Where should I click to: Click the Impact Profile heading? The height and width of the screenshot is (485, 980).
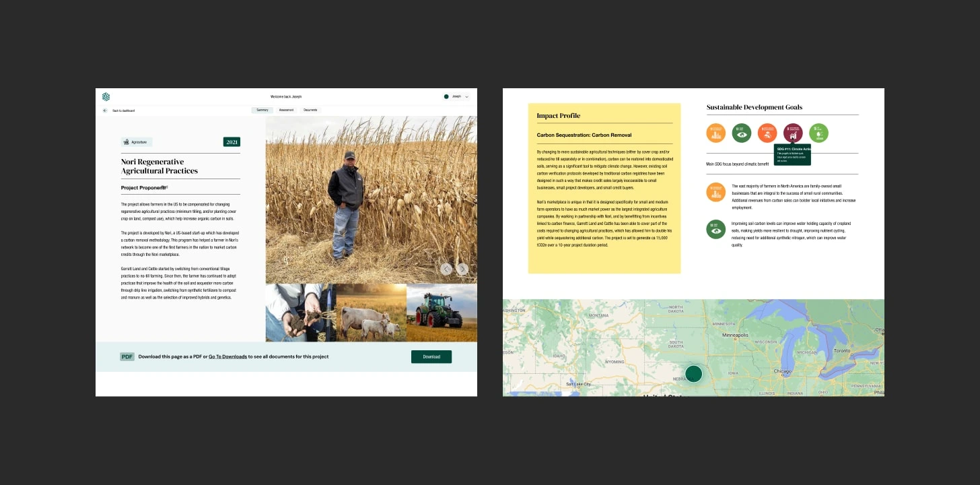[558, 116]
